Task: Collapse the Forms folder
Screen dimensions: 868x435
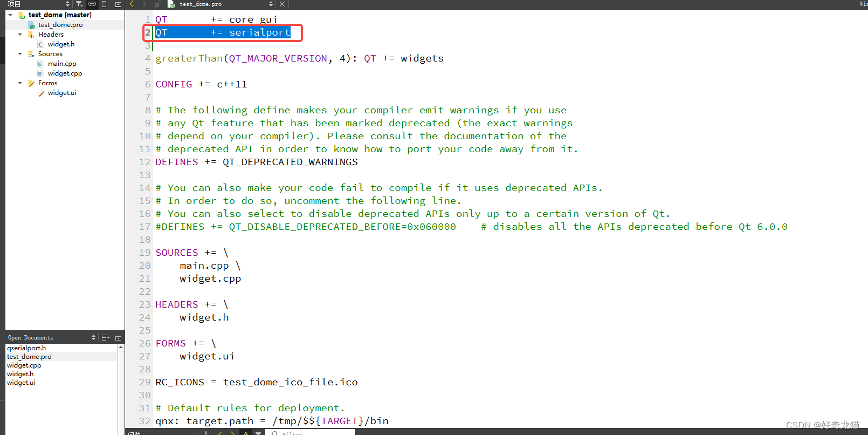Action: pyautogui.click(x=20, y=83)
